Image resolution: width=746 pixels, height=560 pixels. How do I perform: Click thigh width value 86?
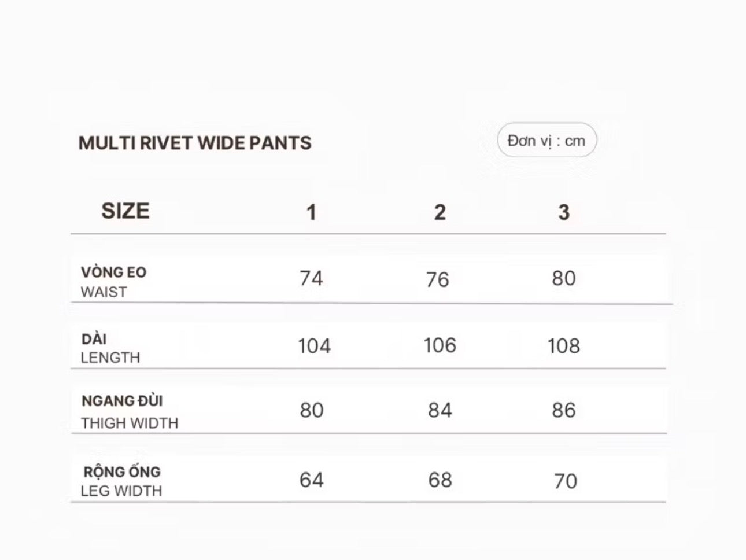(x=564, y=410)
